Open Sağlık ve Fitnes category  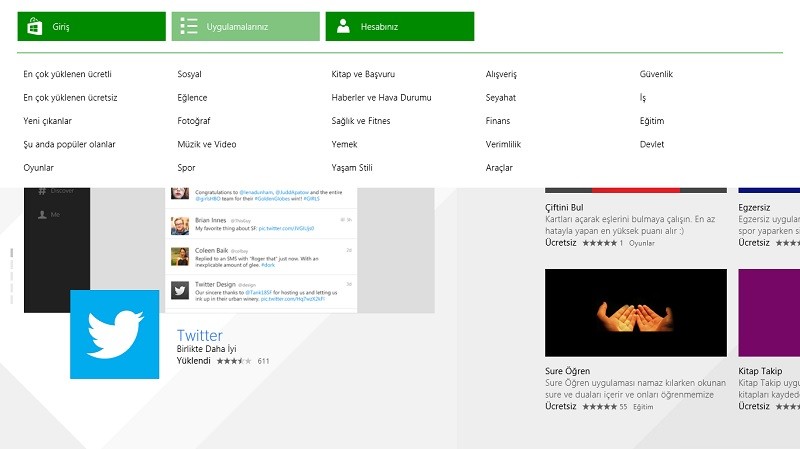(x=361, y=121)
